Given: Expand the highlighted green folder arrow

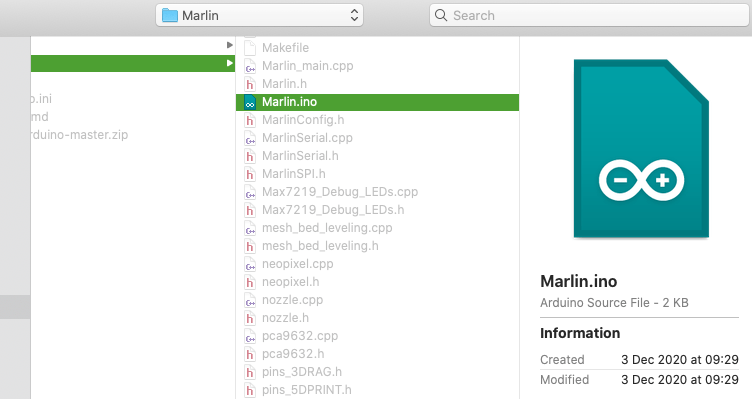Looking at the screenshot, I should (x=230, y=63).
